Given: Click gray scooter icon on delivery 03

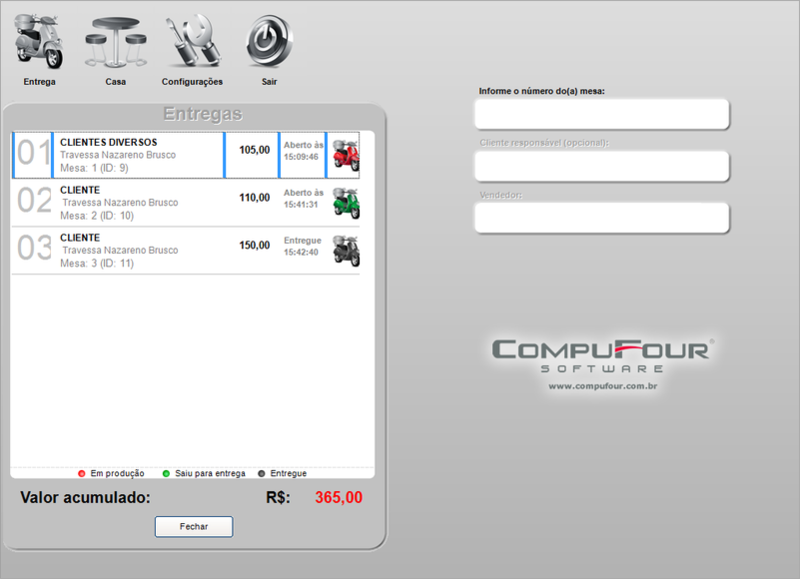Looking at the screenshot, I should [x=345, y=250].
